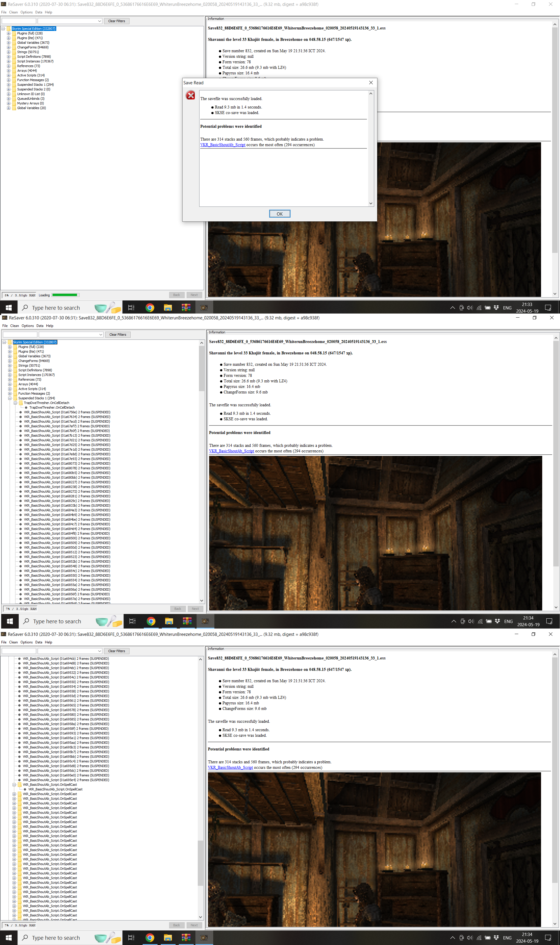Screen dimensions: 560x945
Task: Open File menu in the TrapDweThresher tree window
Action: (x=5, y=326)
